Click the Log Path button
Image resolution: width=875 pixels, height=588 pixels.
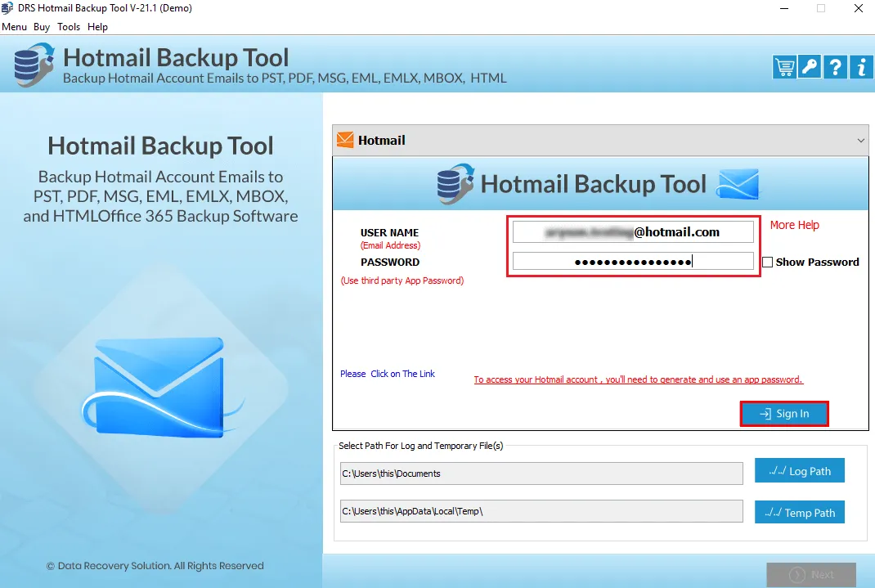800,471
